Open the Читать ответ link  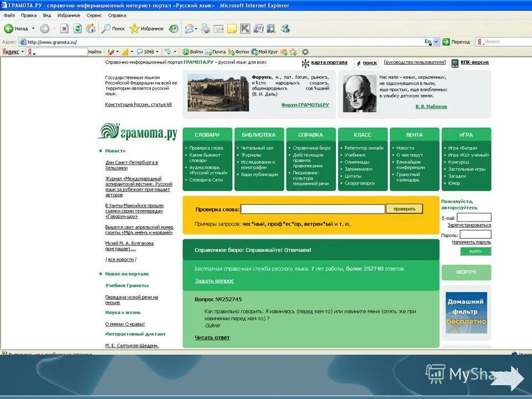pyautogui.click(x=212, y=337)
